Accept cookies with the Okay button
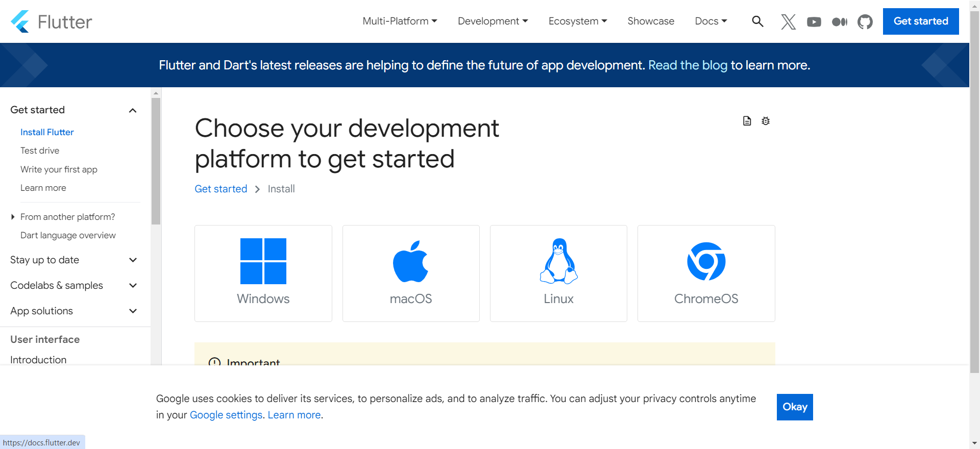The width and height of the screenshot is (980, 449). tap(794, 407)
